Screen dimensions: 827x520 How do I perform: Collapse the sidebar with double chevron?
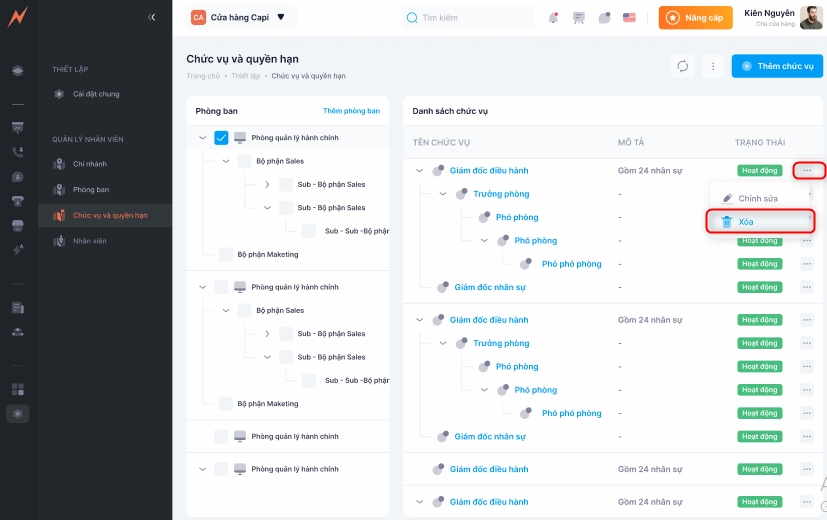tap(152, 17)
